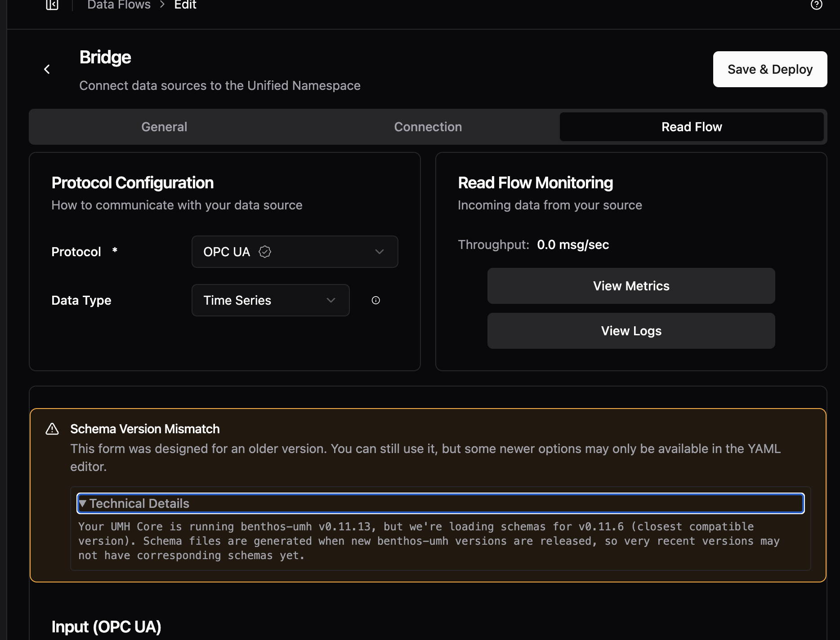
Task: Click the Data Type field label
Action: [x=81, y=300]
